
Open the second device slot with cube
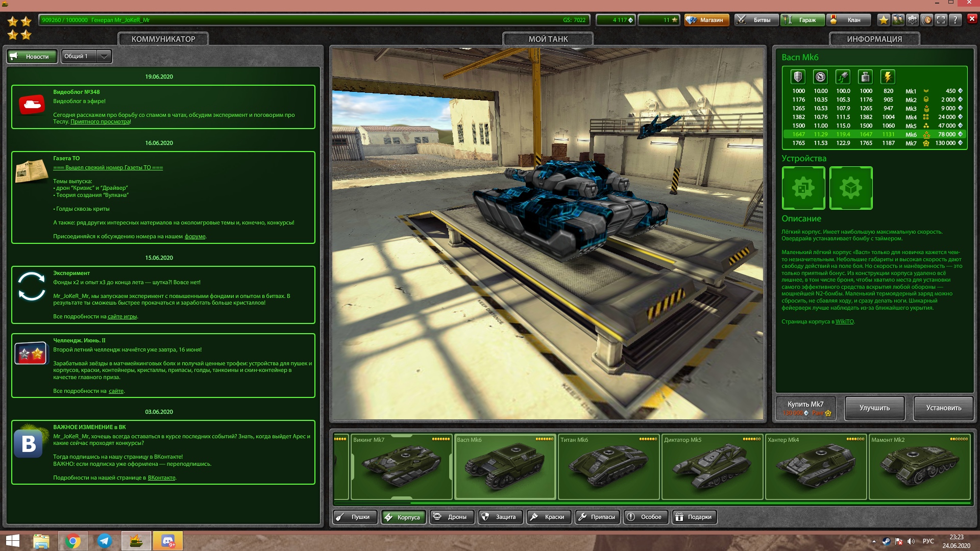pos(851,188)
